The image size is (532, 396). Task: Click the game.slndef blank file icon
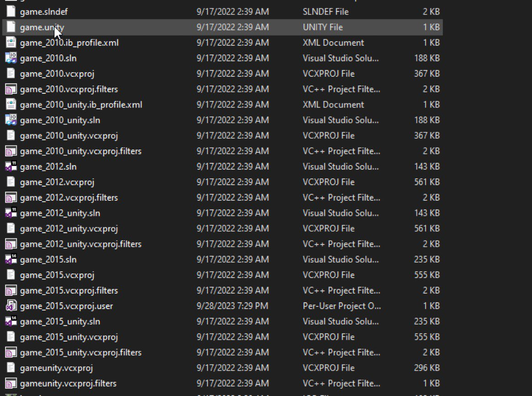(11, 11)
